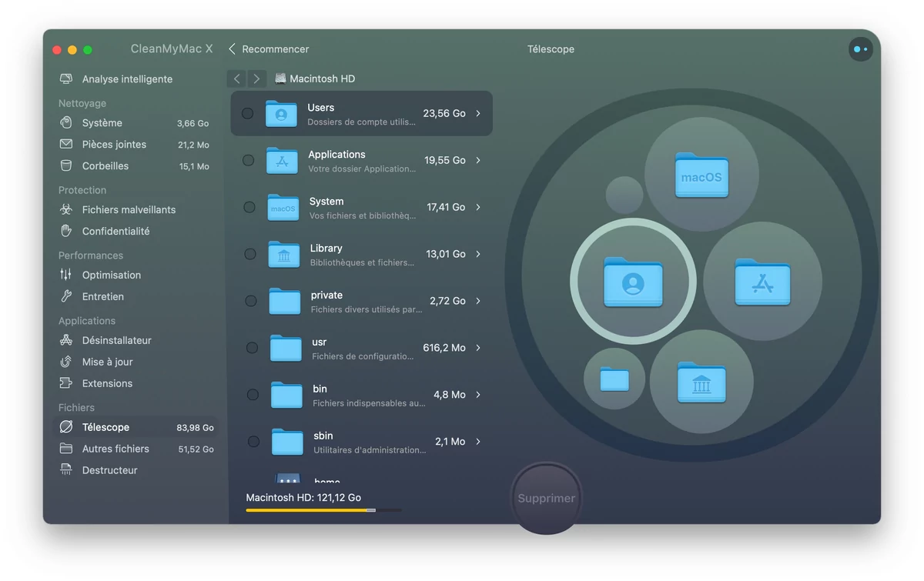This screenshot has height=581, width=924.
Task: Click the Destructeur shredder icon
Action: [x=66, y=471]
